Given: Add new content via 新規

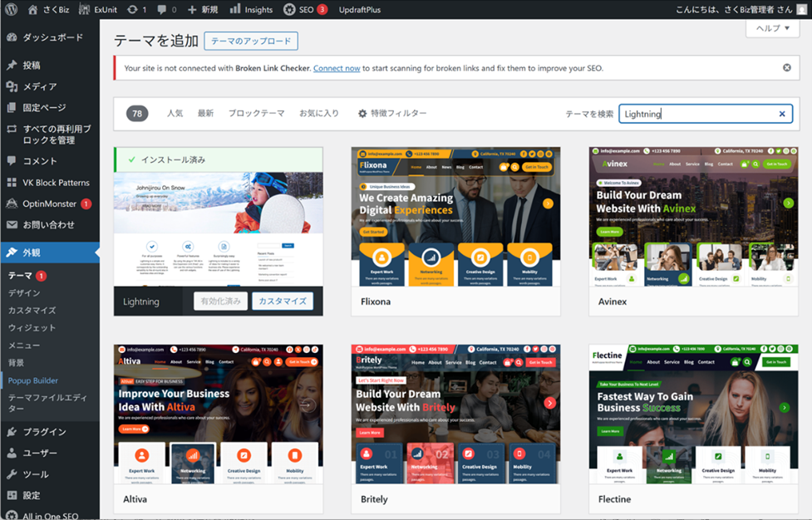Looking at the screenshot, I should coord(203,9).
